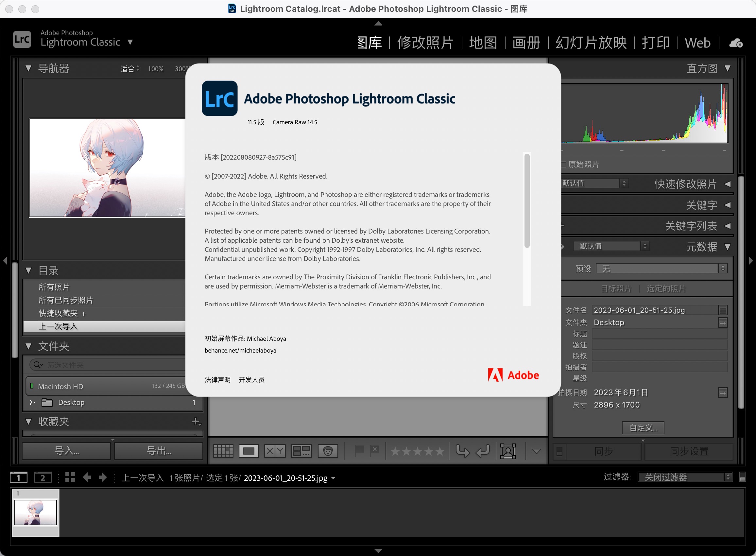Open 开发人员 in the About dialog
This screenshot has width=756, height=556.
[x=252, y=380]
